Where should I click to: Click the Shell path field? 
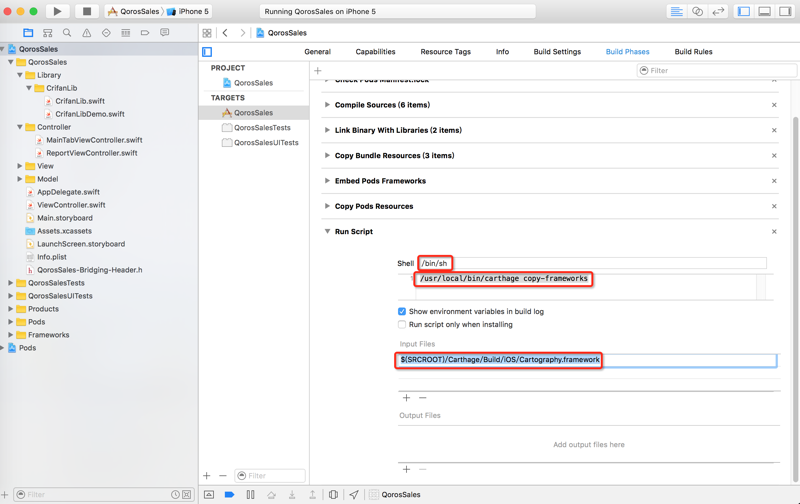pyautogui.click(x=592, y=263)
